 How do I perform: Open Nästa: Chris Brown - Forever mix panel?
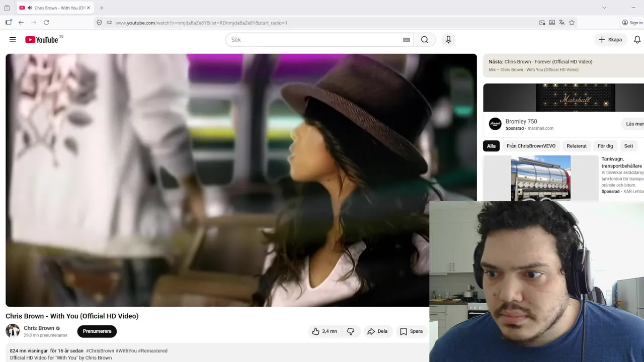coord(563,65)
